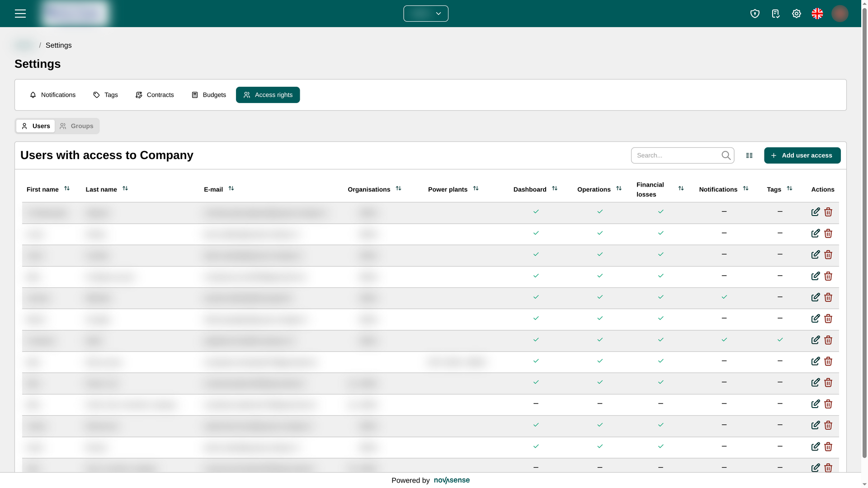The image size is (868, 488).
Task: Click the blurred logo in the header
Action: (x=75, y=14)
